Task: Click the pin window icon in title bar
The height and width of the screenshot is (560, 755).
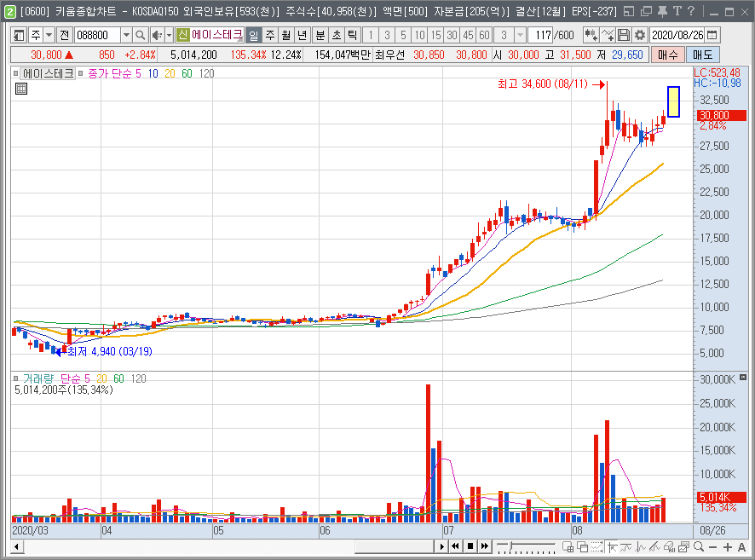Action: (663, 11)
